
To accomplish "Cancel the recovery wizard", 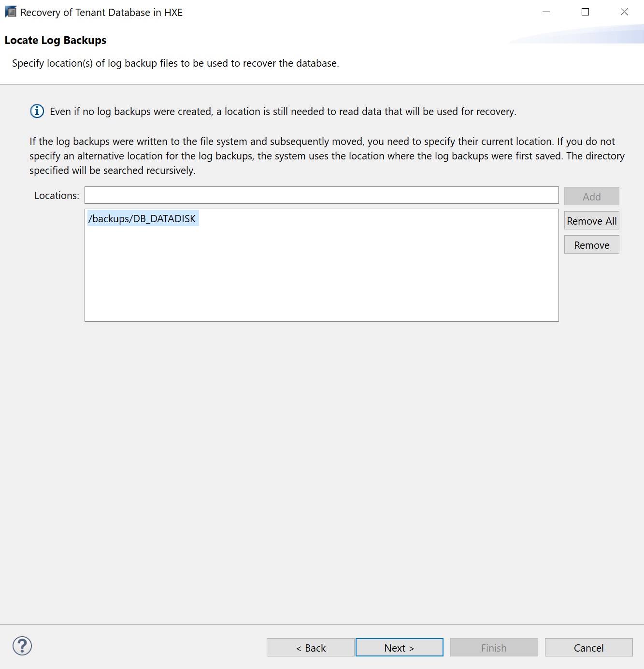I will (x=588, y=648).
